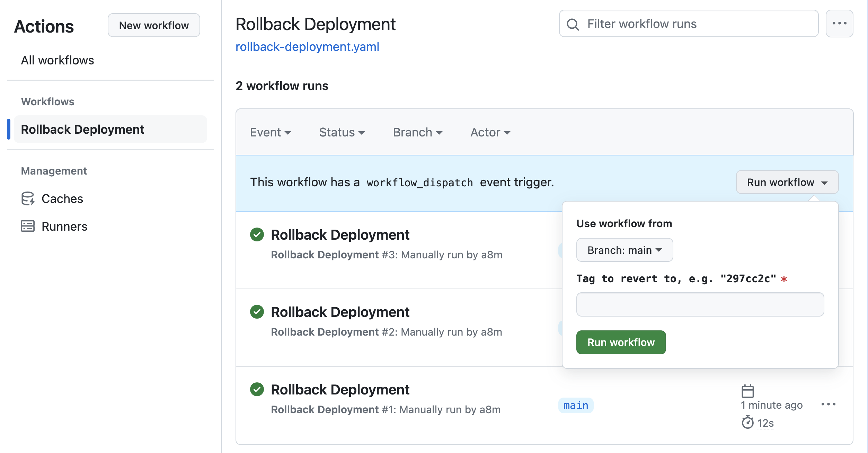The height and width of the screenshot is (453, 868).
Task: Click the success checkmark icon on run #3
Action: (x=257, y=234)
